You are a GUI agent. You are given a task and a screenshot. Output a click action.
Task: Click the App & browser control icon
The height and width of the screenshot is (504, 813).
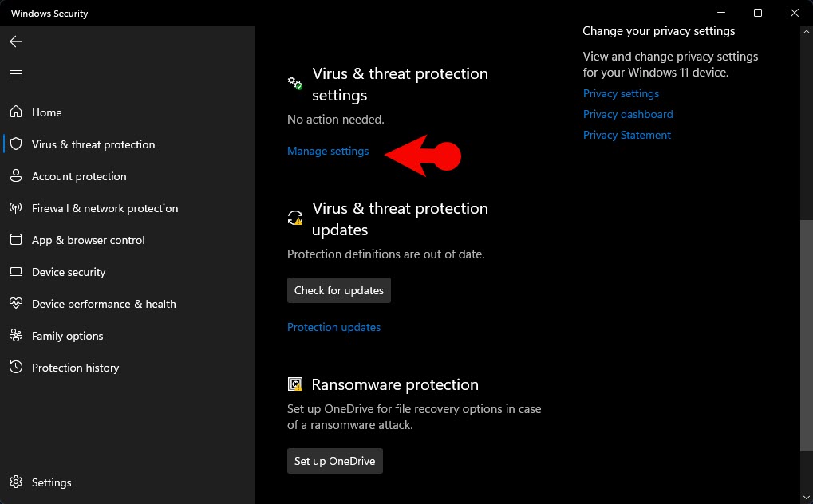pos(16,240)
